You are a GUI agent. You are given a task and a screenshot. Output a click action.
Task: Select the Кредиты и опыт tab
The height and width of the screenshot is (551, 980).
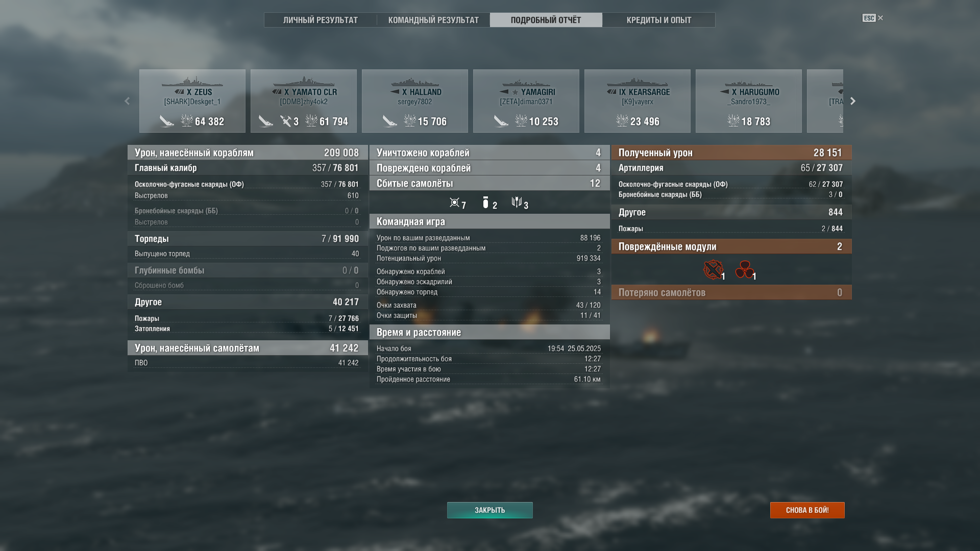pyautogui.click(x=659, y=20)
